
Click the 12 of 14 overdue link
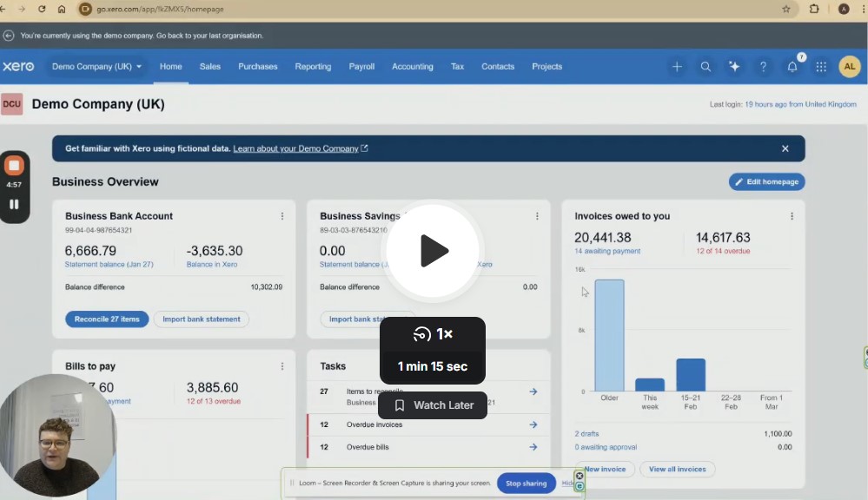coord(723,251)
